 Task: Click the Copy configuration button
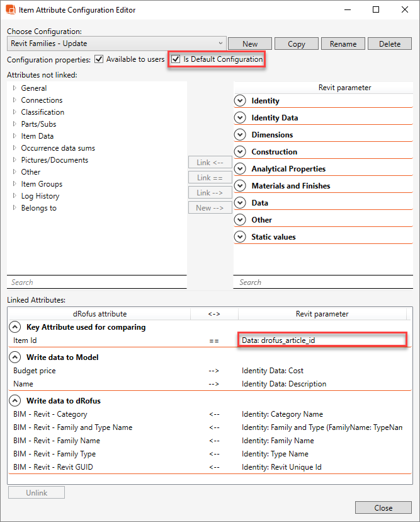297,43
